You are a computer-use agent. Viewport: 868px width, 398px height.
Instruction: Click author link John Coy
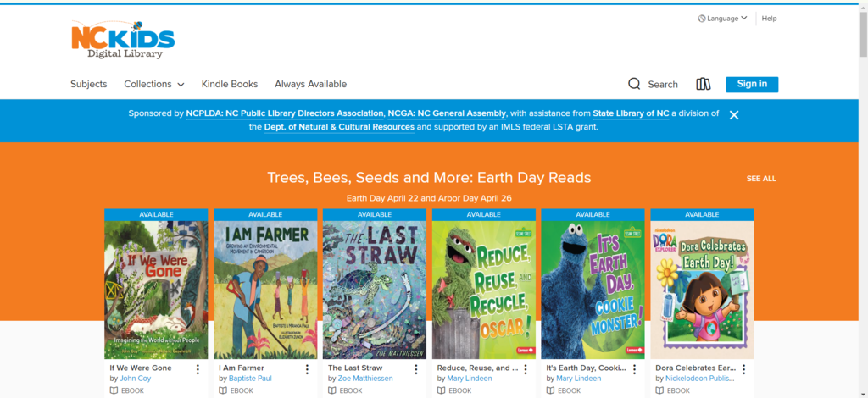click(x=135, y=379)
